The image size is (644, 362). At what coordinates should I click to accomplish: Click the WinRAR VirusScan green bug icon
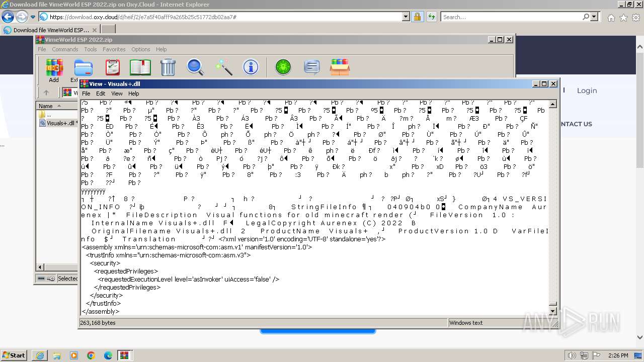(x=283, y=67)
